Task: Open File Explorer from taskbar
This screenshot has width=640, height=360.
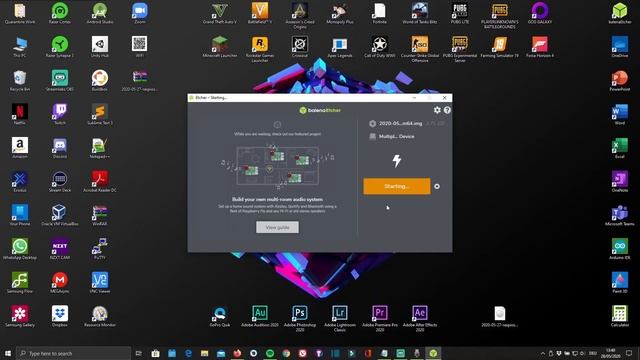Action: [x=204, y=353]
